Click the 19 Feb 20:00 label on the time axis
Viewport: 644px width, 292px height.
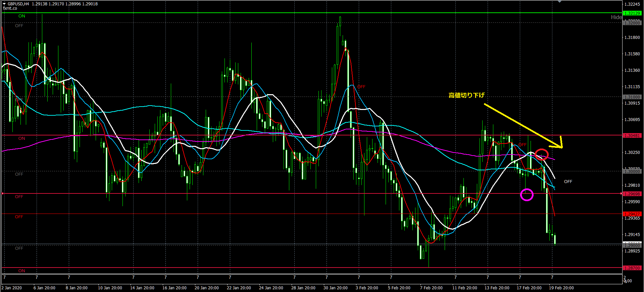[x=561, y=288]
